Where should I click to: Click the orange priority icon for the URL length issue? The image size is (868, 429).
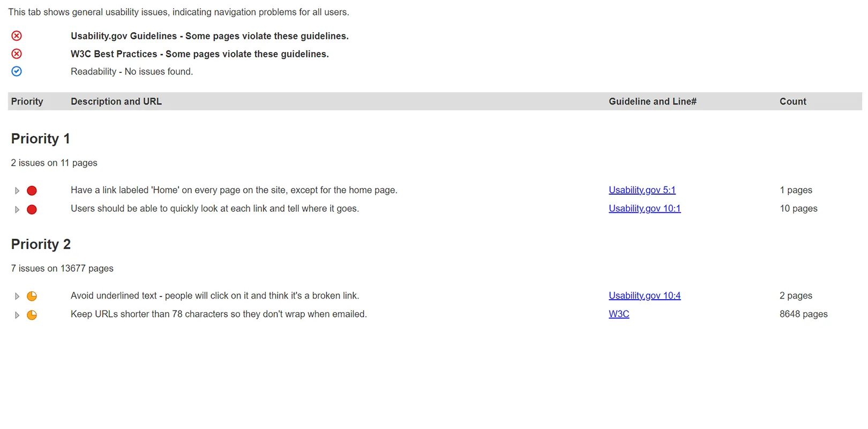(32, 315)
